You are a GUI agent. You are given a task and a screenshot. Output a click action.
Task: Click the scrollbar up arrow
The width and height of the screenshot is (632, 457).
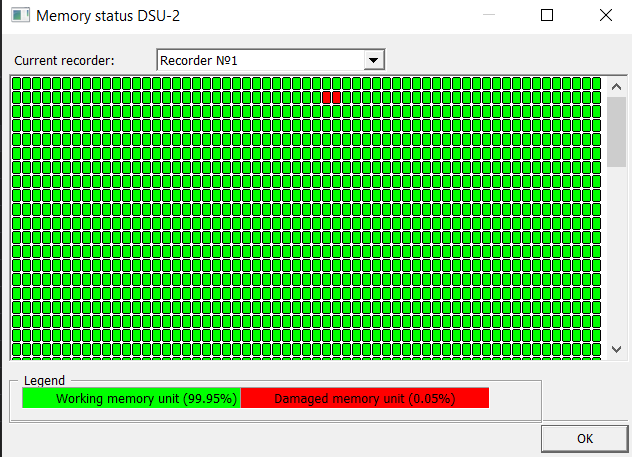point(617,87)
